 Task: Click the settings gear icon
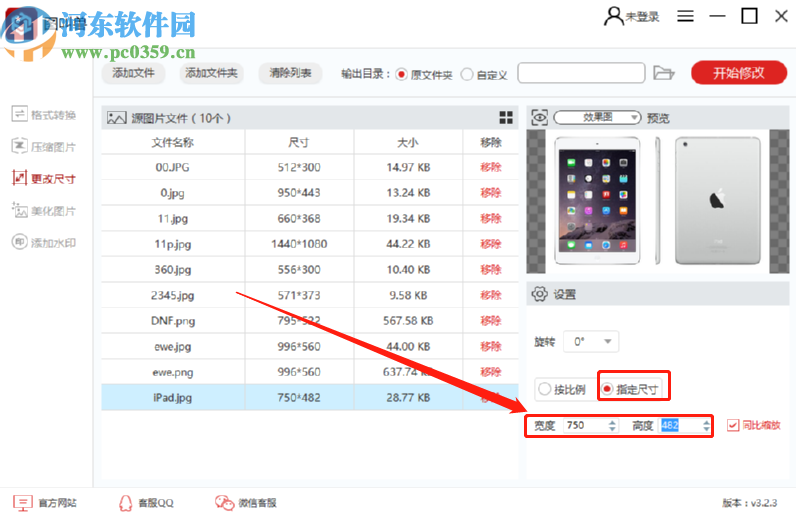point(539,294)
